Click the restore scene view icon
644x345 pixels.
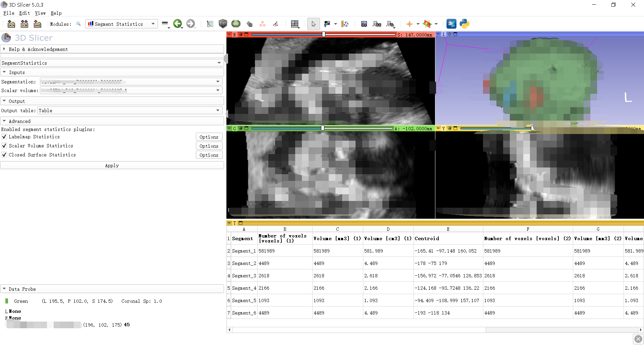(x=390, y=24)
